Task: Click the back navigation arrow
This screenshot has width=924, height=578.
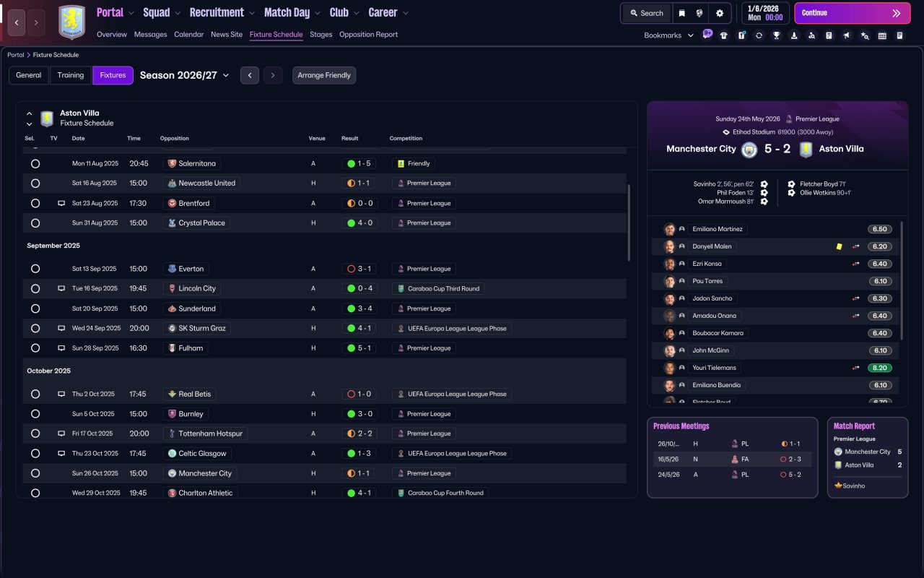Action: pyautogui.click(x=17, y=22)
